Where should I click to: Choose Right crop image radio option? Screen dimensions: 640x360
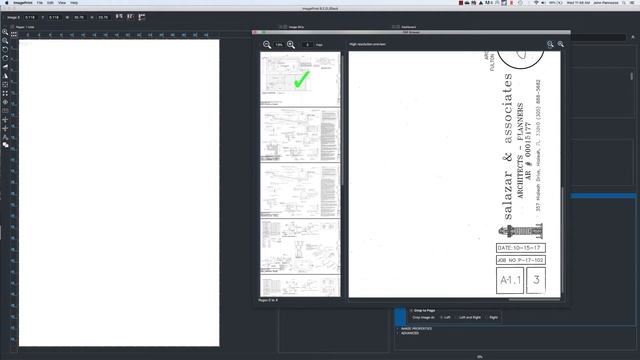487,318
